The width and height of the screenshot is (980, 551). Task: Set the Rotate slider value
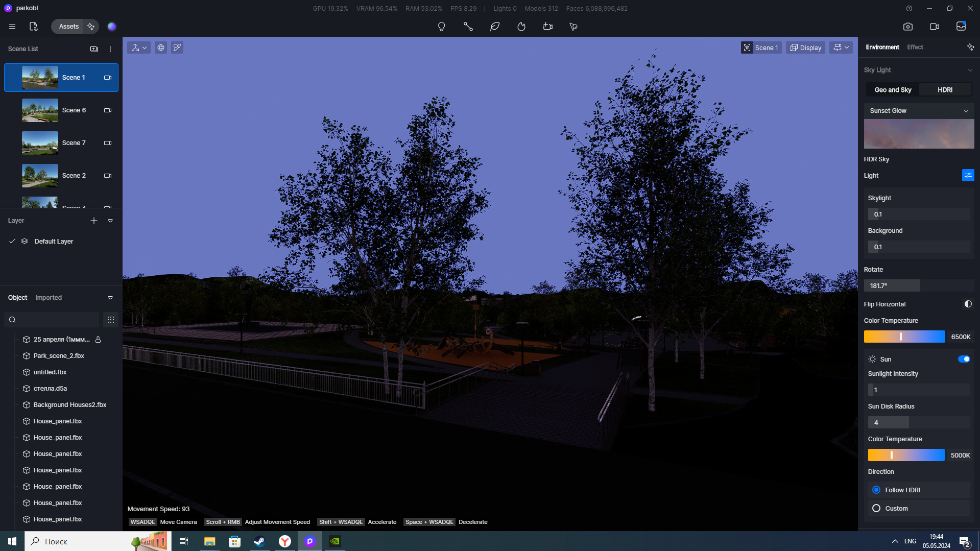click(x=919, y=286)
